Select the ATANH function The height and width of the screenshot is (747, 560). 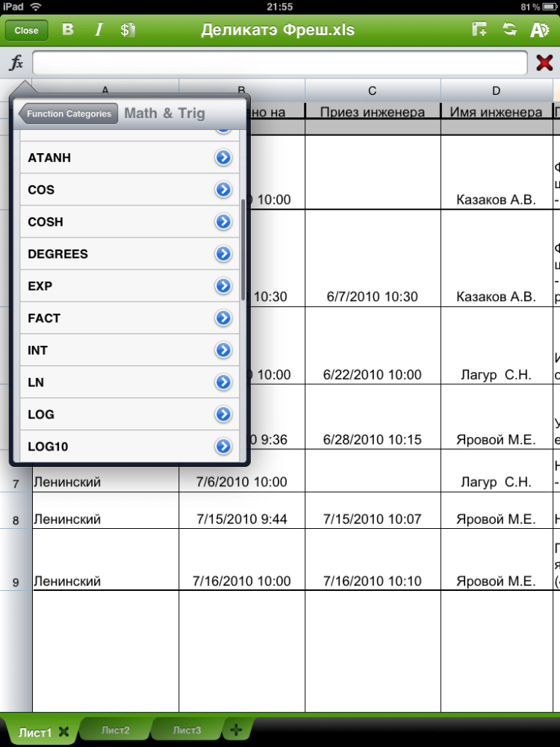tap(129, 157)
